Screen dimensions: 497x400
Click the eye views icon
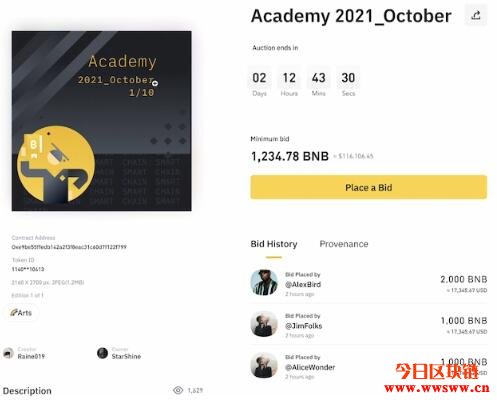(x=178, y=390)
